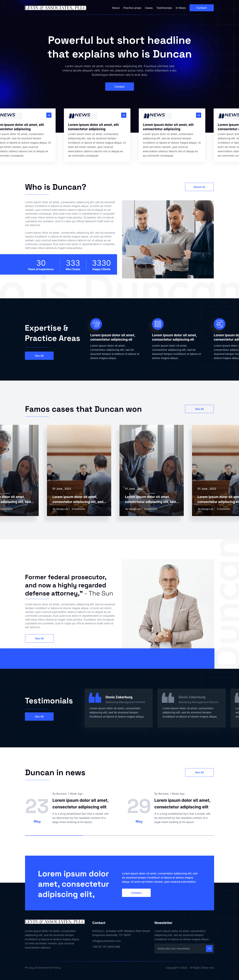Click the Levin & Associates header logo
The height and width of the screenshot is (980, 239).
click(56, 8)
